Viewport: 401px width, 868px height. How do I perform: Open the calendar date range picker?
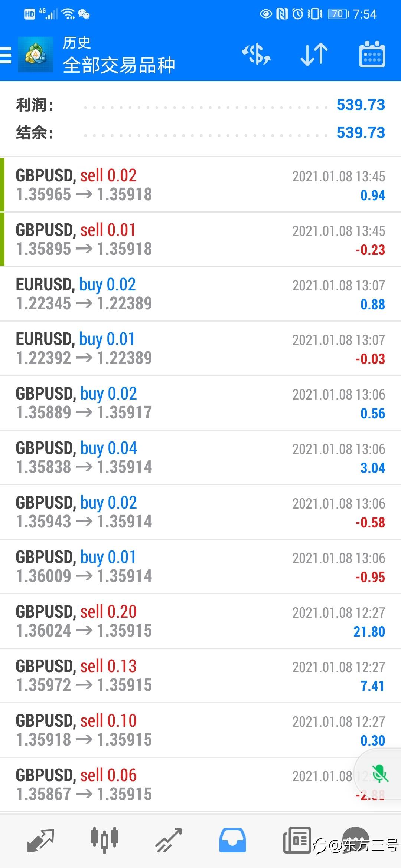(x=372, y=55)
